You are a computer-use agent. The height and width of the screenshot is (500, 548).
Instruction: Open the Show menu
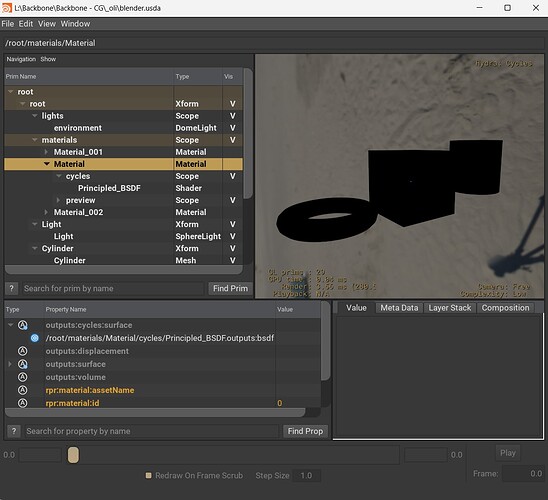pos(48,59)
